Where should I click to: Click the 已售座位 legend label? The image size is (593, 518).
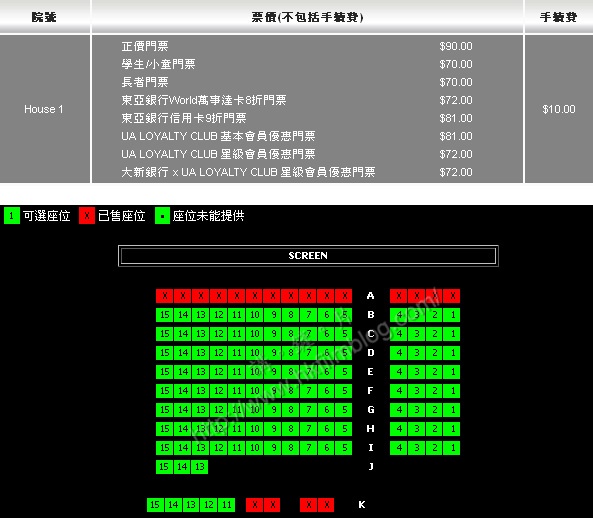121,216
